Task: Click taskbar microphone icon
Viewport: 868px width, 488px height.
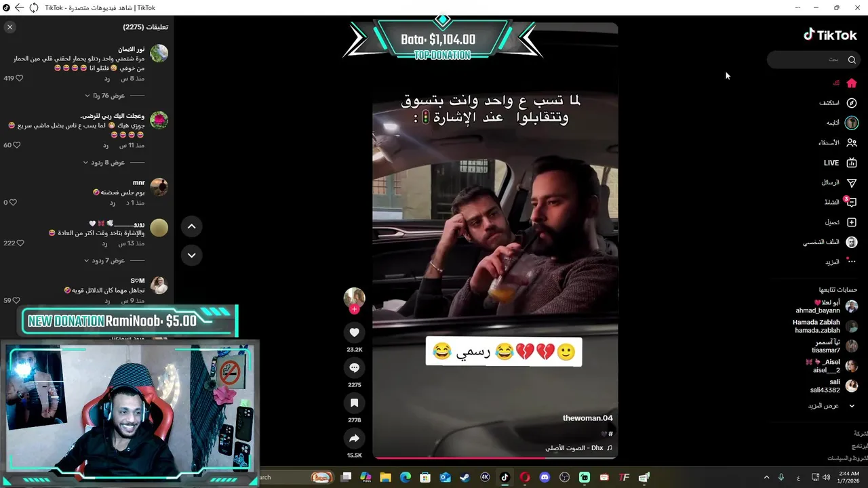Action: click(x=781, y=477)
